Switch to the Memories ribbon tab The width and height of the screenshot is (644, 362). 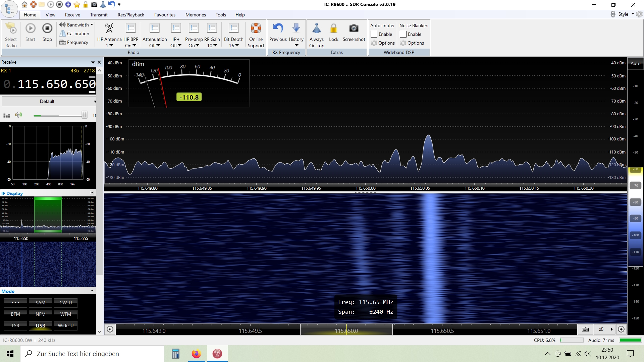(x=196, y=15)
